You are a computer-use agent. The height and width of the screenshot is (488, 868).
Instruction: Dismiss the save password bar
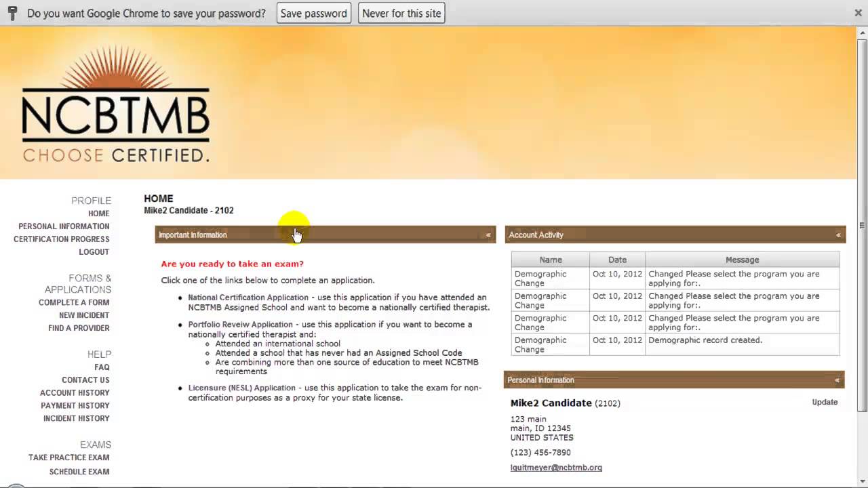tap(858, 13)
